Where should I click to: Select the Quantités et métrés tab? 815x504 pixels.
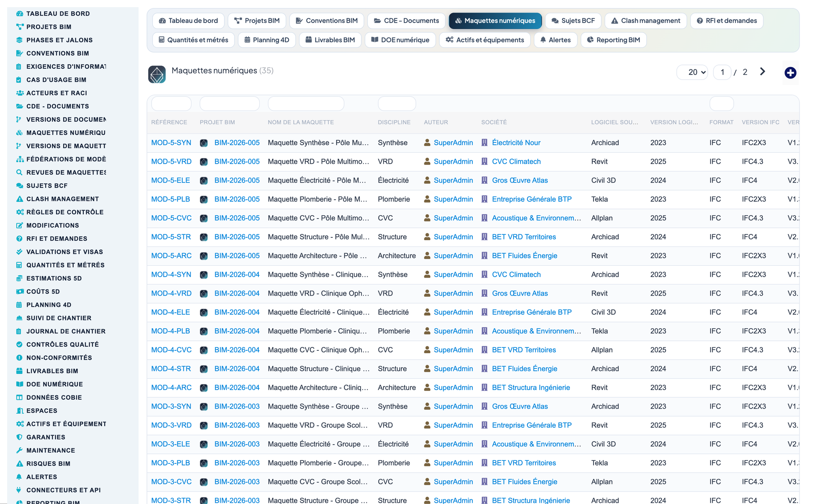[193, 40]
